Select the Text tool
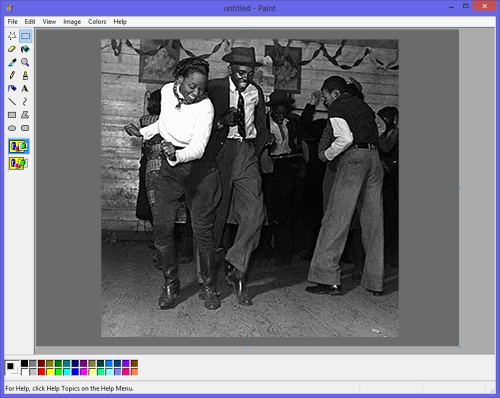 click(x=25, y=88)
